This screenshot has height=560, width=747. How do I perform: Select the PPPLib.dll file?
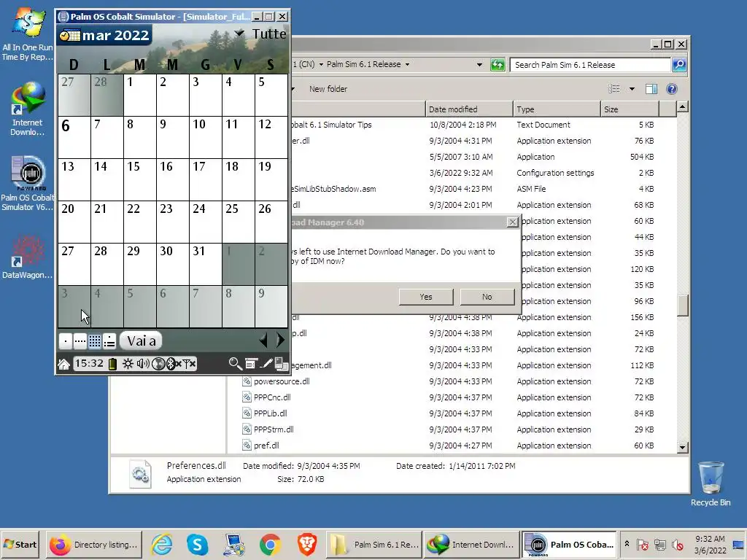(270, 414)
